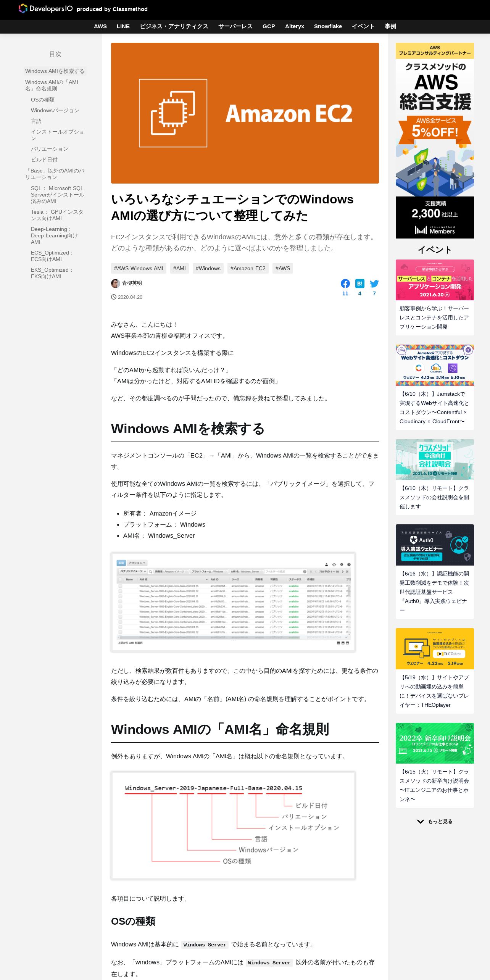This screenshot has width=490, height=980.
Task: Go to 'OSの種類' in the table of contents
Action: (x=43, y=100)
